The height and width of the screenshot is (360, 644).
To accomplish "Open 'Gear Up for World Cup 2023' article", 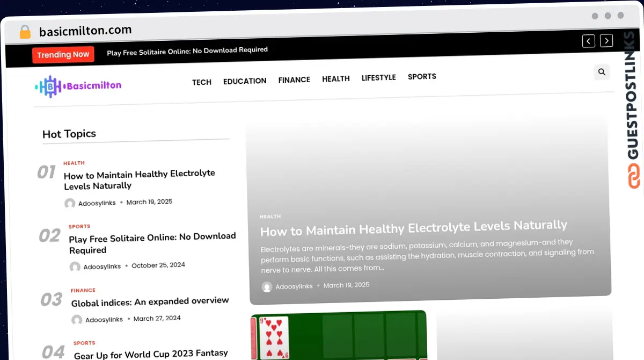I will 151,354.
